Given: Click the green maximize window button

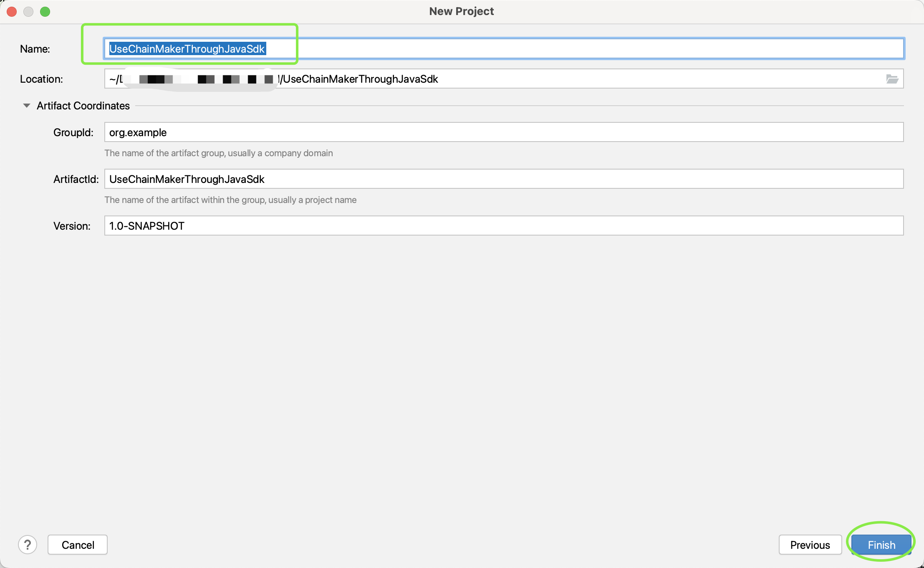Looking at the screenshot, I should (45, 12).
